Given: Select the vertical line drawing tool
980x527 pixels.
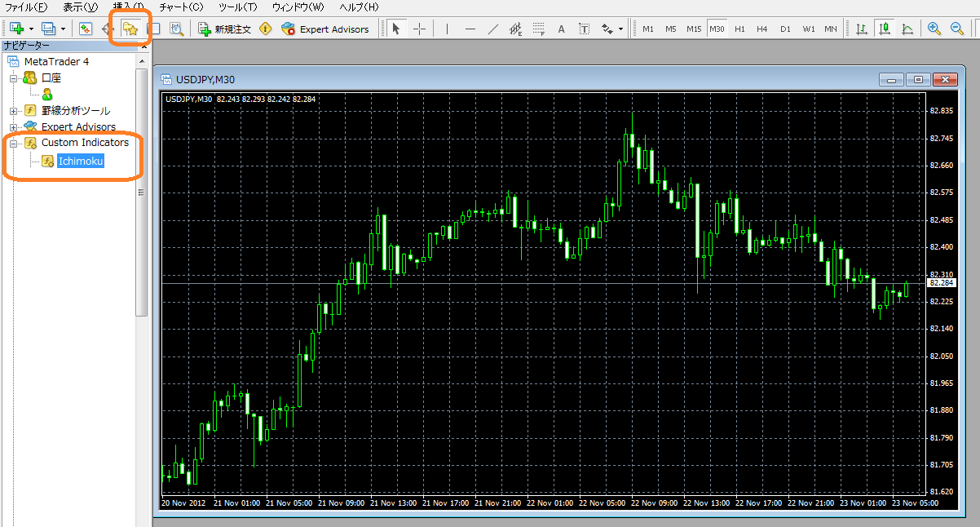Looking at the screenshot, I should tap(447, 29).
